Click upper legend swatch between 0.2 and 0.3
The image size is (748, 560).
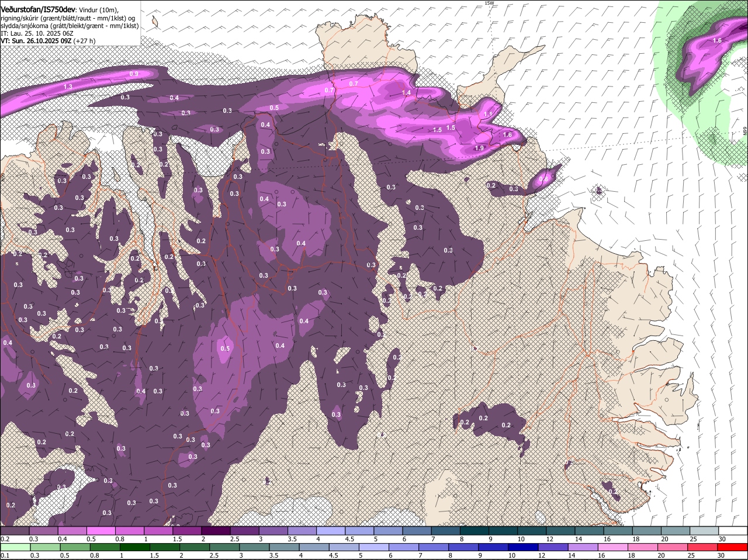pos(15,531)
